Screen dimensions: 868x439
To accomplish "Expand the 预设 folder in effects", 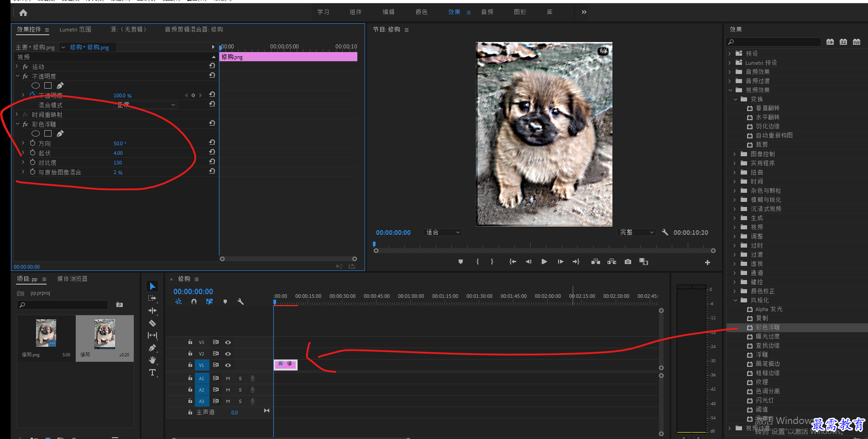I will point(730,53).
